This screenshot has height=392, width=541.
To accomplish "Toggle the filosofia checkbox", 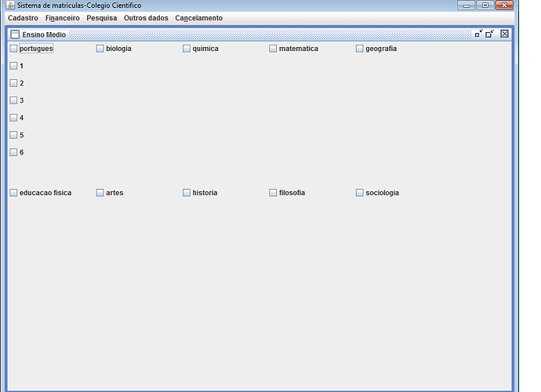I will click(x=273, y=193).
